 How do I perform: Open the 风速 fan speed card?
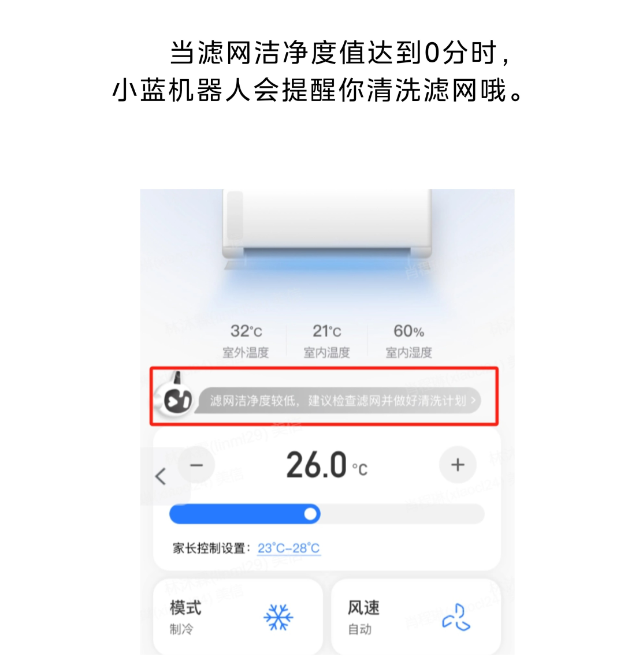tap(415, 617)
